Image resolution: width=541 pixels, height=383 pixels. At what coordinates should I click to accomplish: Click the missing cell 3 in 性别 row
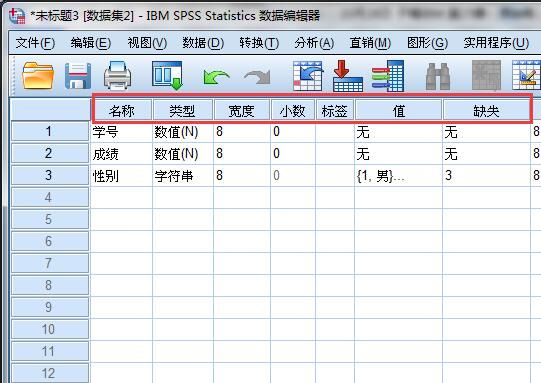(486, 176)
